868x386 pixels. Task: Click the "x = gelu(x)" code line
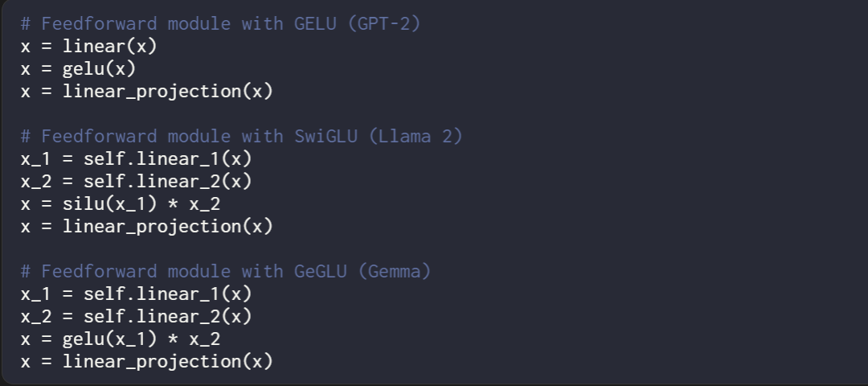(79, 69)
